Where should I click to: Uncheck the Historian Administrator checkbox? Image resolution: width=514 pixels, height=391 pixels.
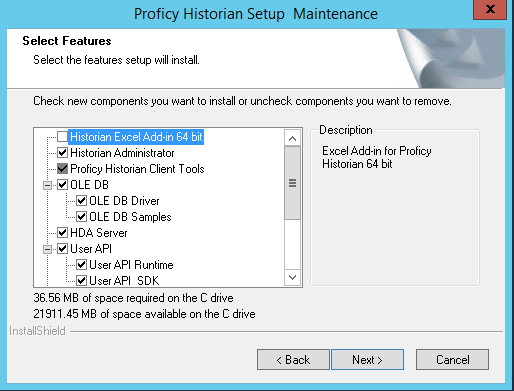62,153
